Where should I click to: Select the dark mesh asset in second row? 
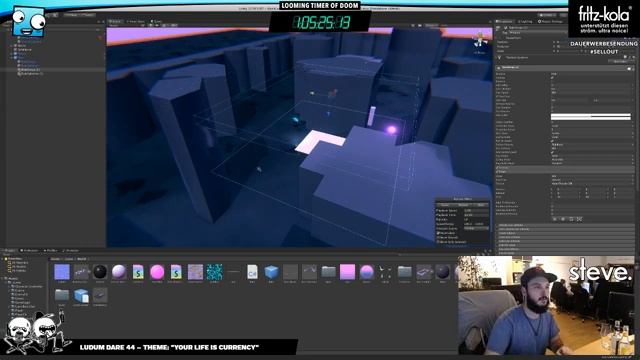[100, 295]
